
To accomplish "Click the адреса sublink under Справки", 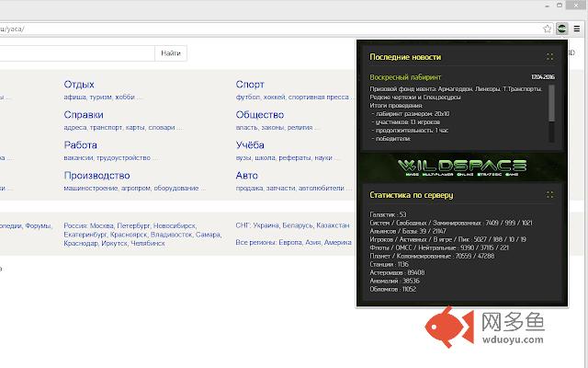I will 75,127.
